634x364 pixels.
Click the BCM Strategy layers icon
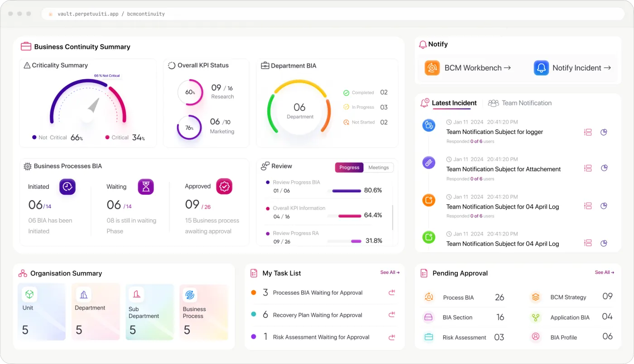pos(536,297)
